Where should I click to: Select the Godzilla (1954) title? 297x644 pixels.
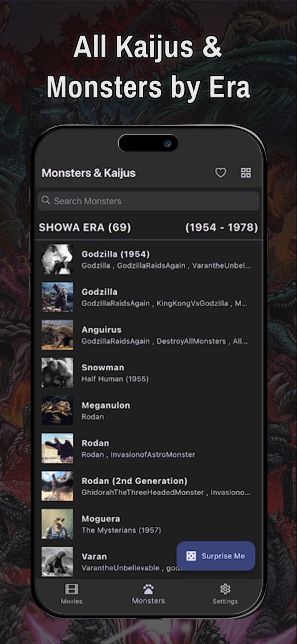pos(116,254)
